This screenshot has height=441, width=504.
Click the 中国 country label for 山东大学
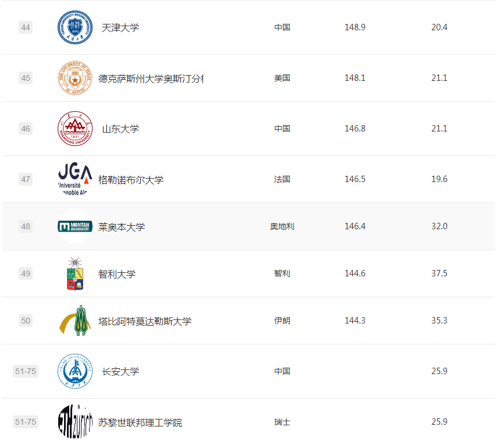pos(282,128)
